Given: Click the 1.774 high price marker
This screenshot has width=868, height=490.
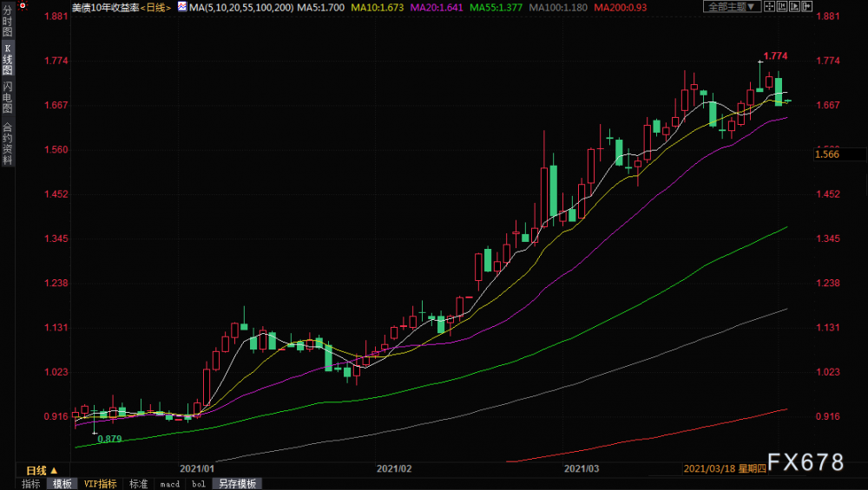Looking at the screenshot, I should point(775,56).
